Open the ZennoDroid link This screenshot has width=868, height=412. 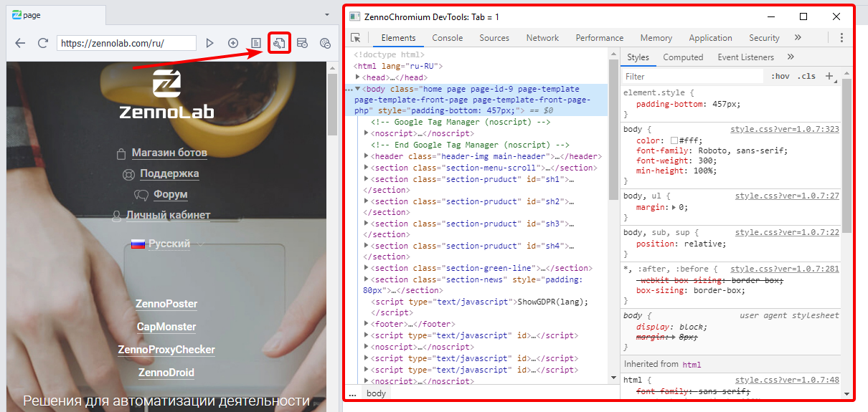(166, 373)
